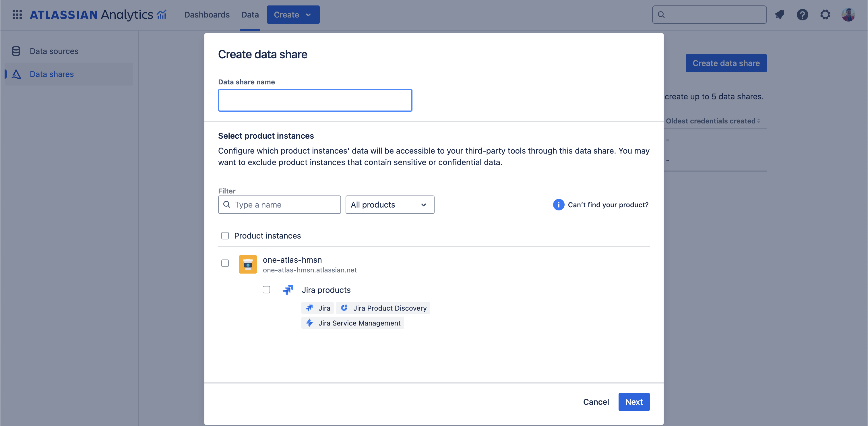Screen dimensions: 868x426
Task: Open the notifications bell icon
Action: pyautogui.click(x=779, y=14)
